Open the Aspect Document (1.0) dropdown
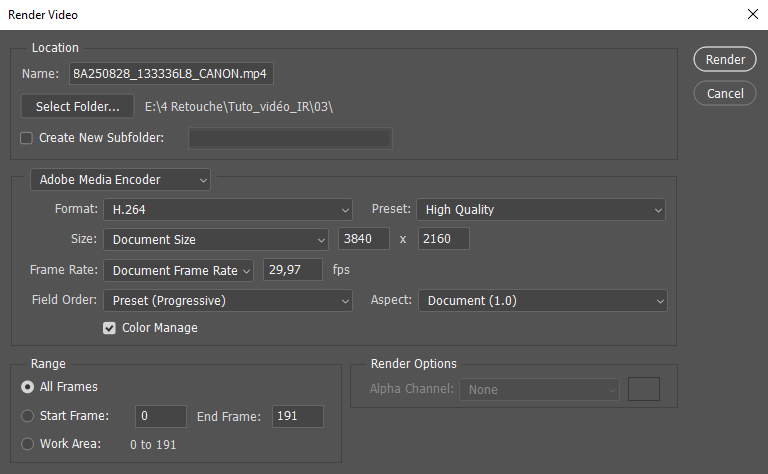Viewport: 768px width, 474px height. (542, 300)
